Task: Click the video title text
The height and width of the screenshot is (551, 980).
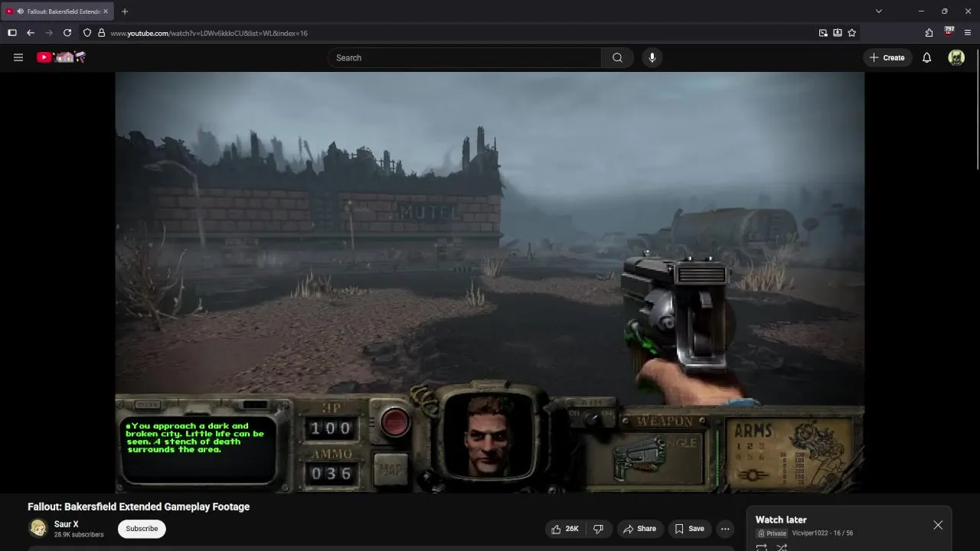Action: [x=139, y=507]
